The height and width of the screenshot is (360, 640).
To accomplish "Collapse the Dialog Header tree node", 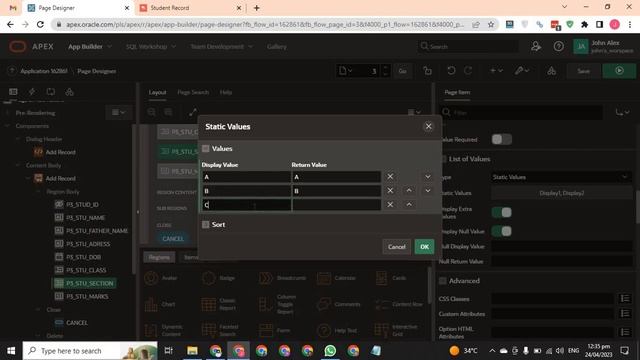I will [x=18, y=139].
